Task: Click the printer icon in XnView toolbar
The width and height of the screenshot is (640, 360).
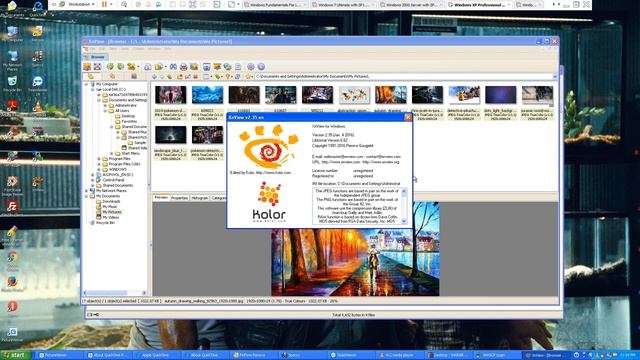Action: click(184, 67)
